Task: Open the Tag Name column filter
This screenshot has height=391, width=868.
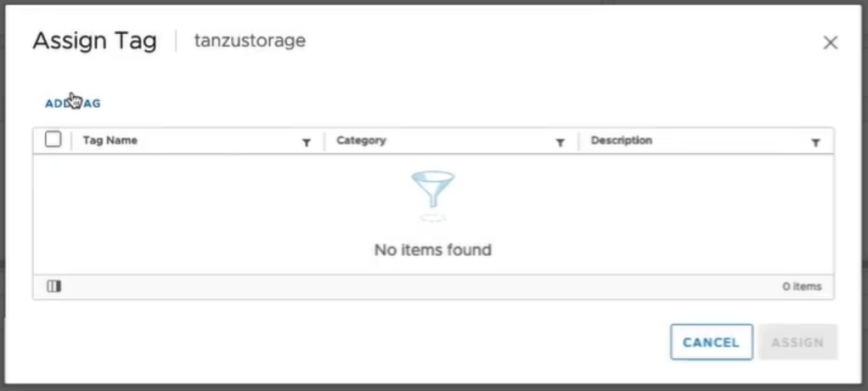Action: [x=307, y=143]
